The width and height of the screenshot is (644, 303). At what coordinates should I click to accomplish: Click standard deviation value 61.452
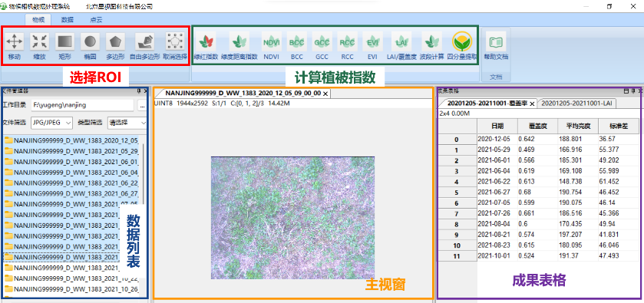pyautogui.click(x=619, y=182)
